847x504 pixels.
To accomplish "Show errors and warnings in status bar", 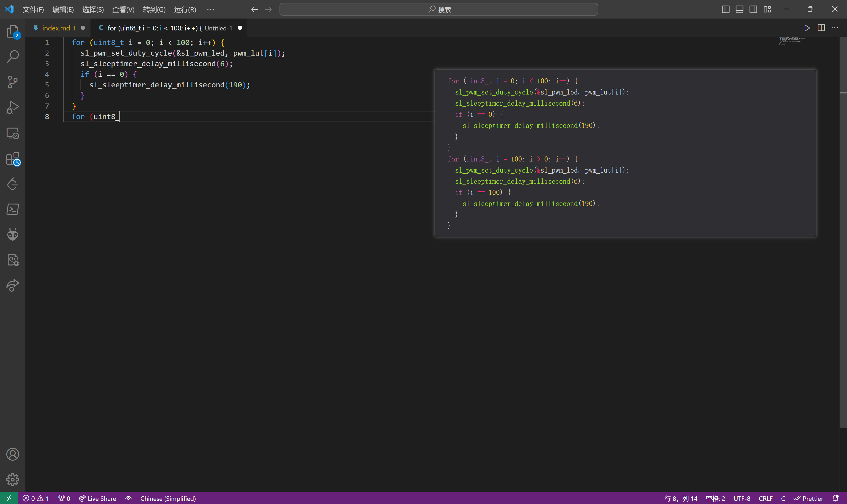I will [36, 498].
